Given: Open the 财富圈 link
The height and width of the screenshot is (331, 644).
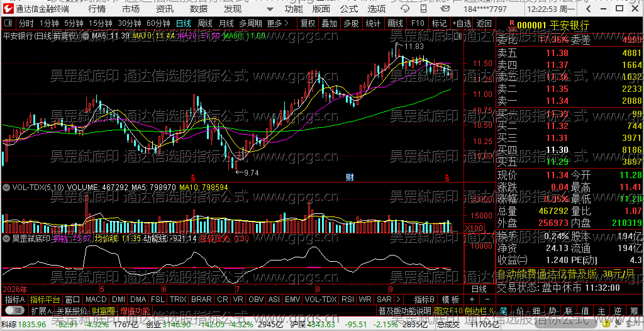Looking at the screenshot, I should pyautogui.click(x=103, y=310).
